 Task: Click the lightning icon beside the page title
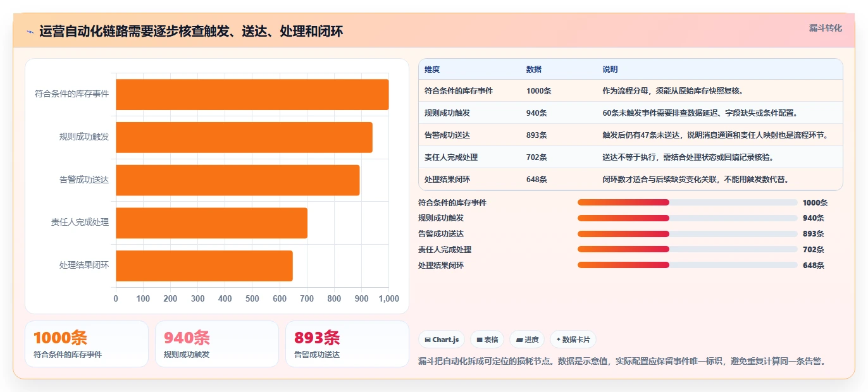click(30, 32)
